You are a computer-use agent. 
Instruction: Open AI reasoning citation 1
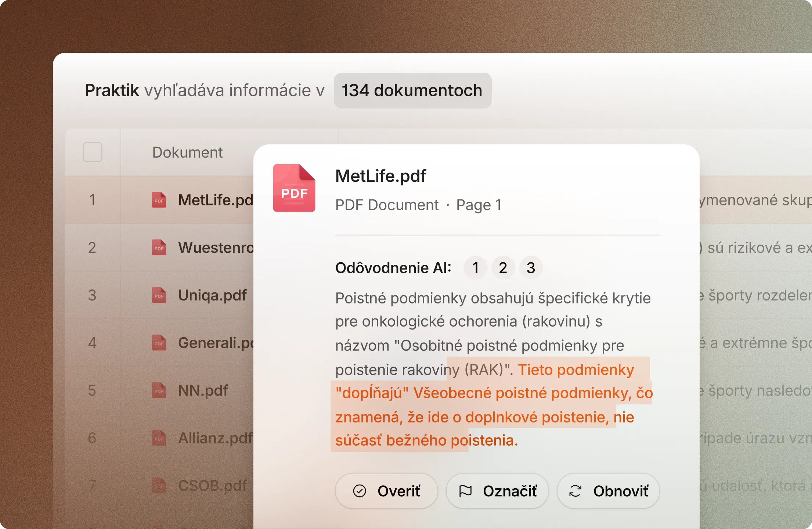pyautogui.click(x=476, y=268)
